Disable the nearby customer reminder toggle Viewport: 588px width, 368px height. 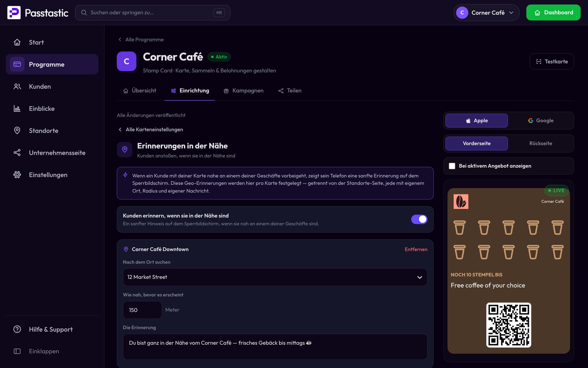pyautogui.click(x=419, y=219)
